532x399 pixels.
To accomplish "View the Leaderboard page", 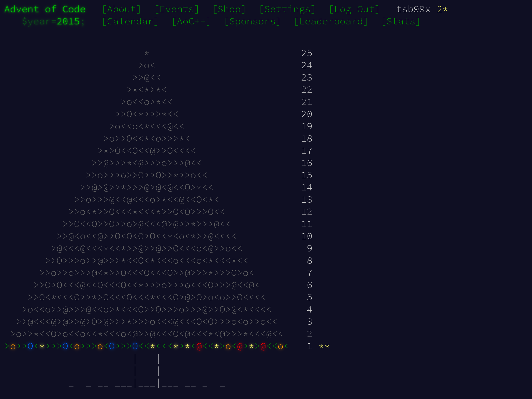I will (331, 22).
